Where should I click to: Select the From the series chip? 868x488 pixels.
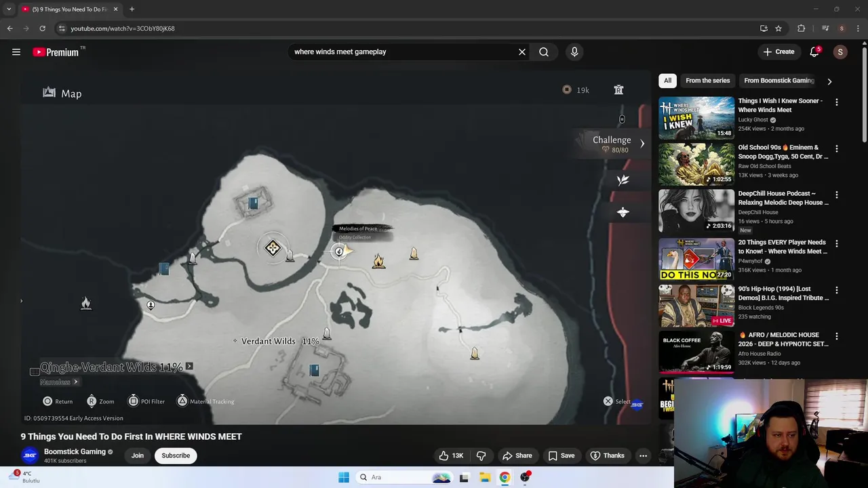(x=707, y=81)
